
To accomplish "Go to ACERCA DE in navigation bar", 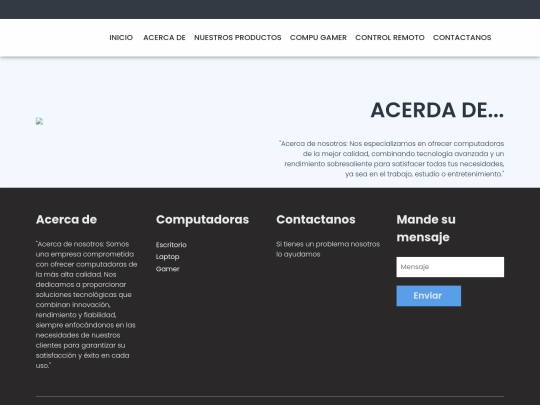I will [164, 38].
